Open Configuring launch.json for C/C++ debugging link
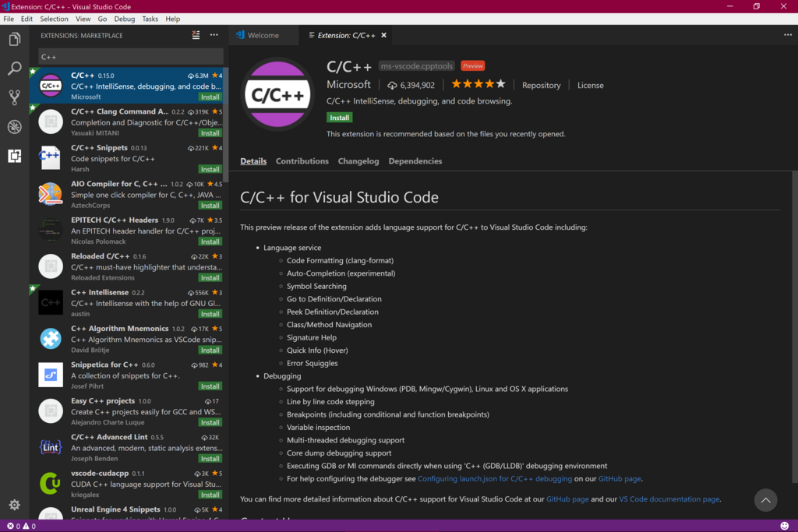The width and height of the screenshot is (798, 532). pos(495,478)
